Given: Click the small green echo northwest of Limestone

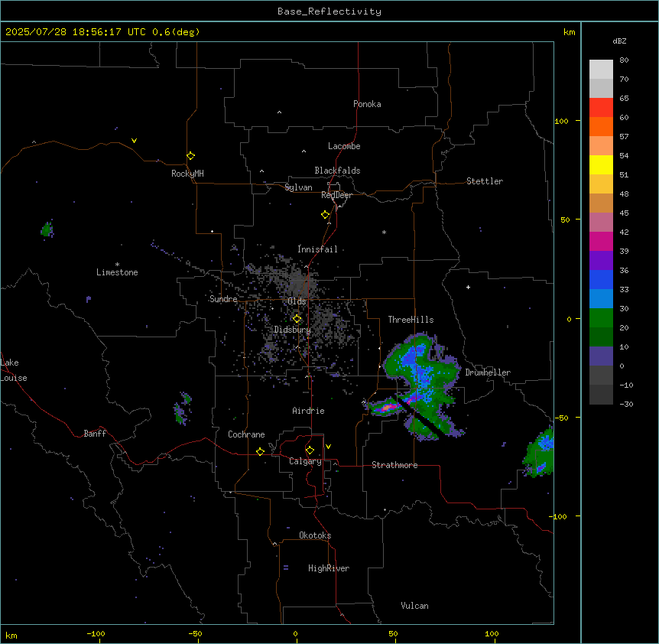Looking at the screenshot, I should pyautogui.click(x=47, y=229).
